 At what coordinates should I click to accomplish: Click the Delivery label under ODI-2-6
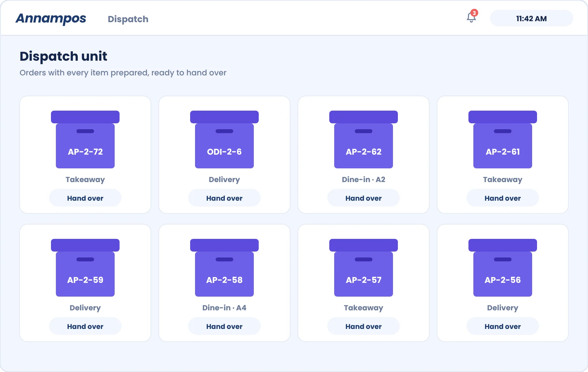[x=224, y=180]
